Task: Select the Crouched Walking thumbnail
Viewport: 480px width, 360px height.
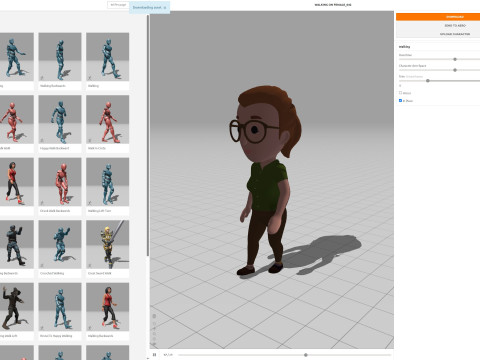Action: click(60, 249)
